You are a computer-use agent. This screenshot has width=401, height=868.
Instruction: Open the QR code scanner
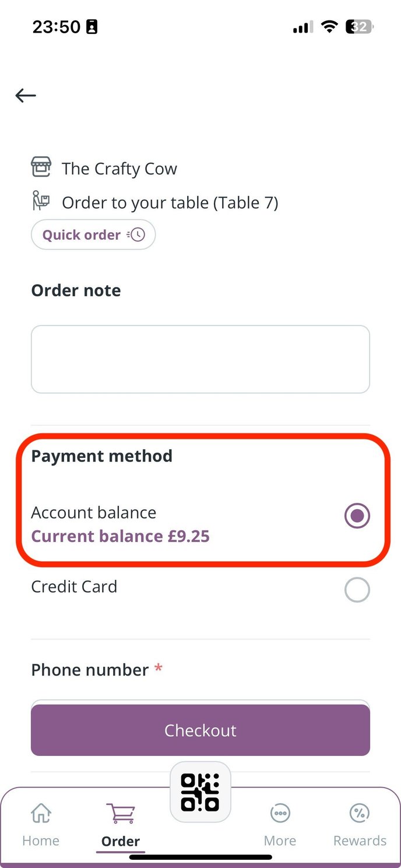click(x=200, y=792)
